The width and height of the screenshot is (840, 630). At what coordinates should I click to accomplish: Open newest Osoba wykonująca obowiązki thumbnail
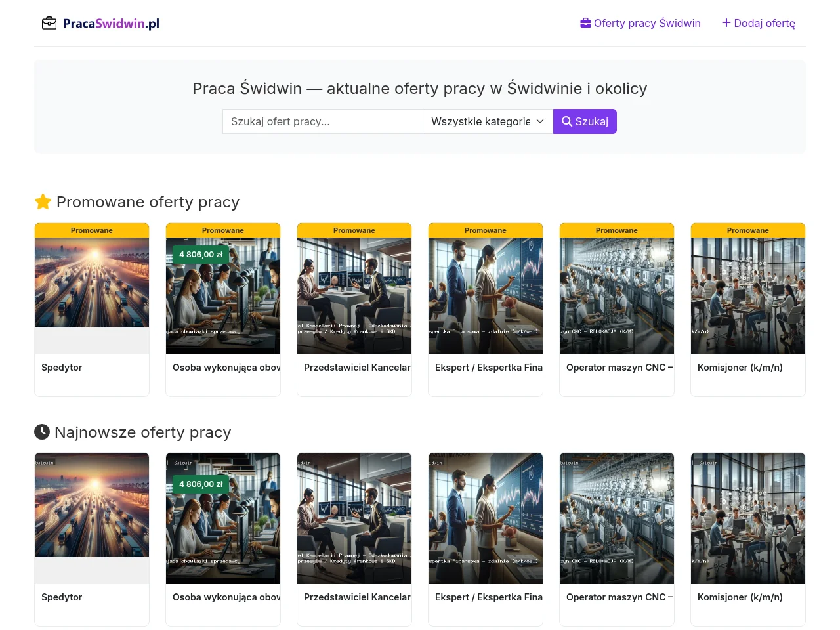(x=223, y=518)
